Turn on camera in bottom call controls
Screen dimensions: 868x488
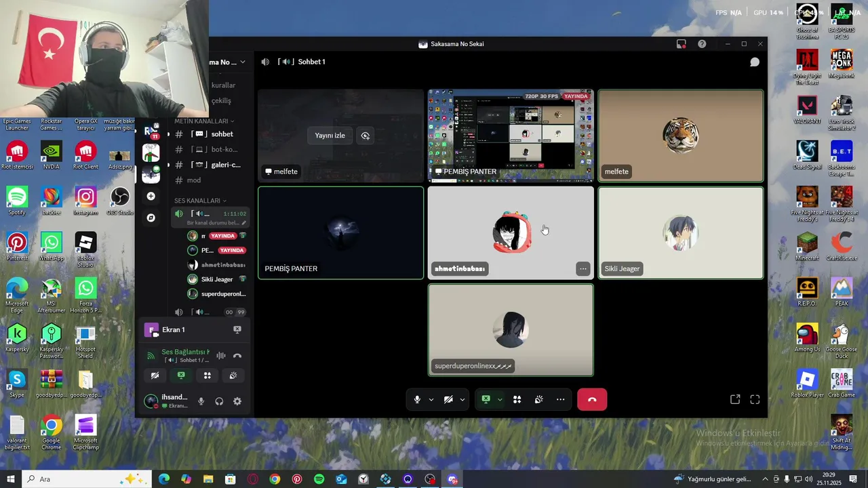click(x=448, y=400)
